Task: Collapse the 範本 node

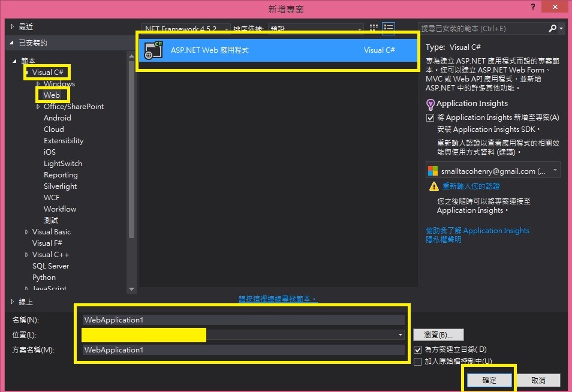Action: [14, 61]
